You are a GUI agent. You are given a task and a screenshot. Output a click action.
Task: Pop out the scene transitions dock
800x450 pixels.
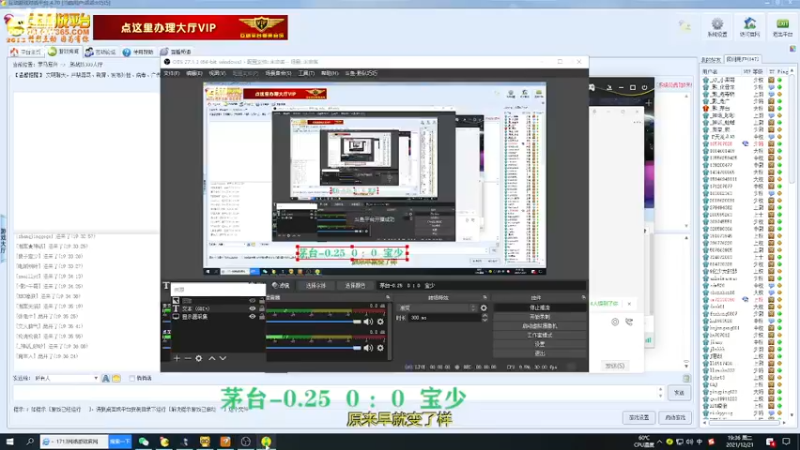(485, 297)
